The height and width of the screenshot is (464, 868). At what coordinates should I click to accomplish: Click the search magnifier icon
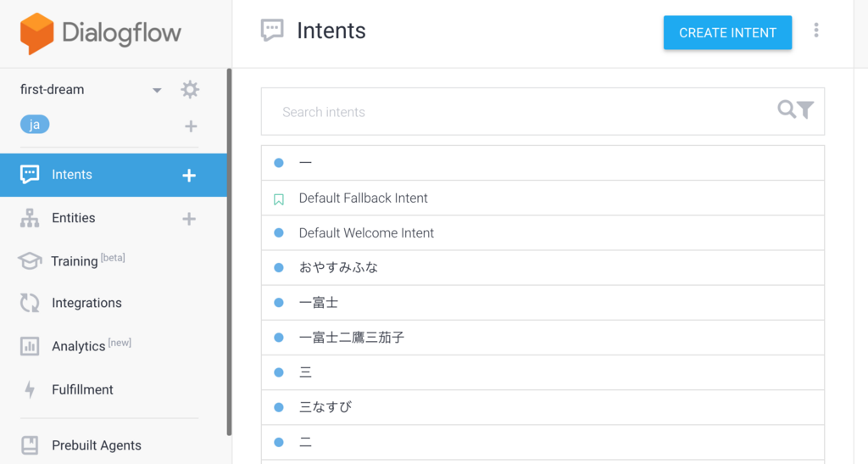point(787,109)
